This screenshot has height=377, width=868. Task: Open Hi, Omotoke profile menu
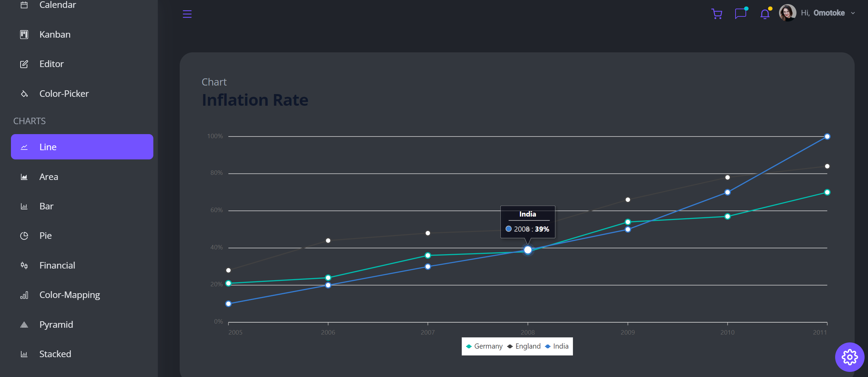point(822,13)
